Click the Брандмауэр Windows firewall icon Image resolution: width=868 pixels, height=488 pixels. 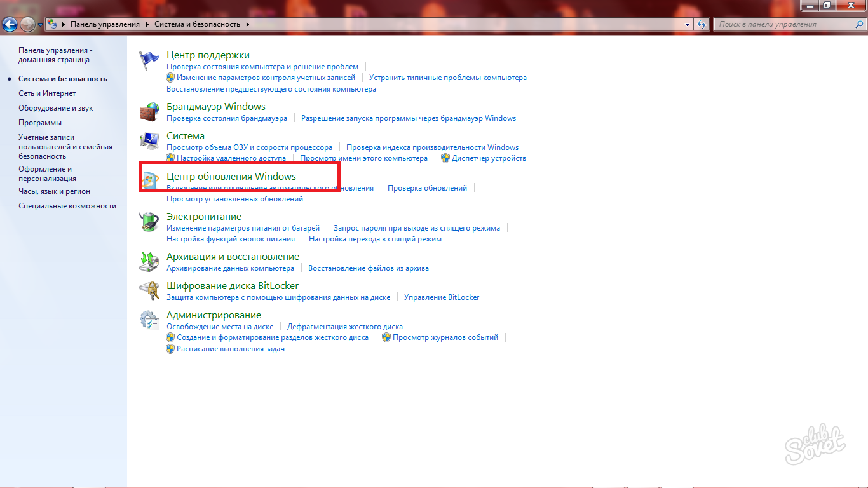click(149, 112)
